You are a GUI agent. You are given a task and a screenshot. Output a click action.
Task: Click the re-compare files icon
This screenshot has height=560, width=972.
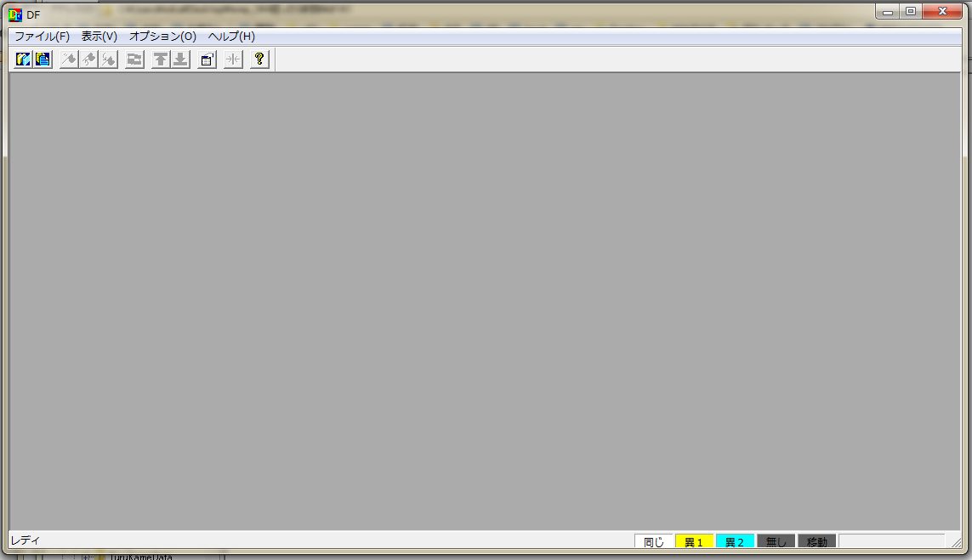click(x=134, y=59)
